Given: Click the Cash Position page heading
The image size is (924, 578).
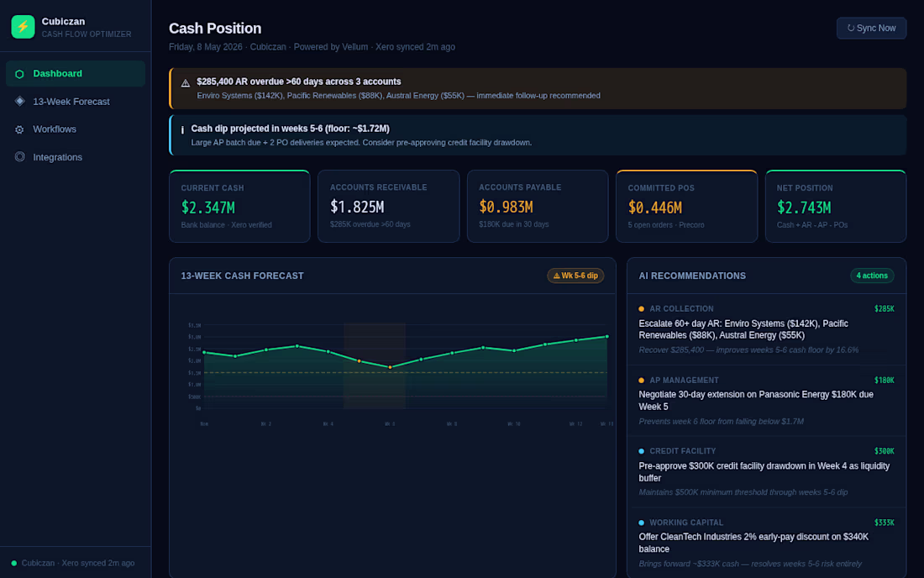Looking at the screenshot, I should coord(215,29).
